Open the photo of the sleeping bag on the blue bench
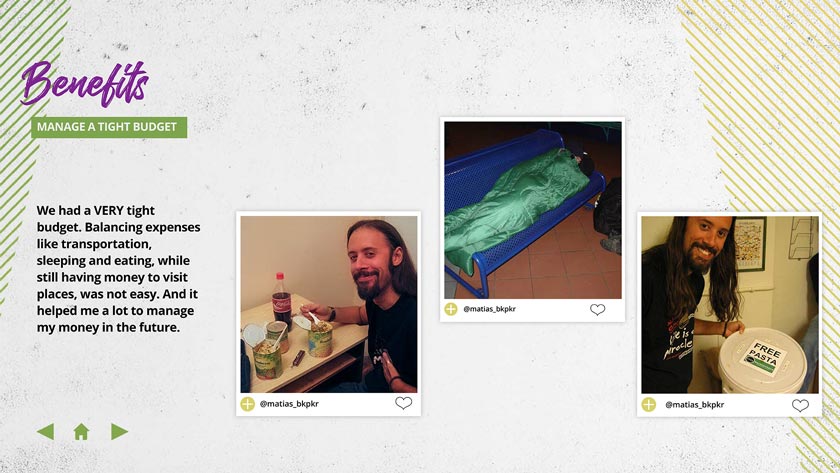Screen dimensions: 840x473 point(533,210)
